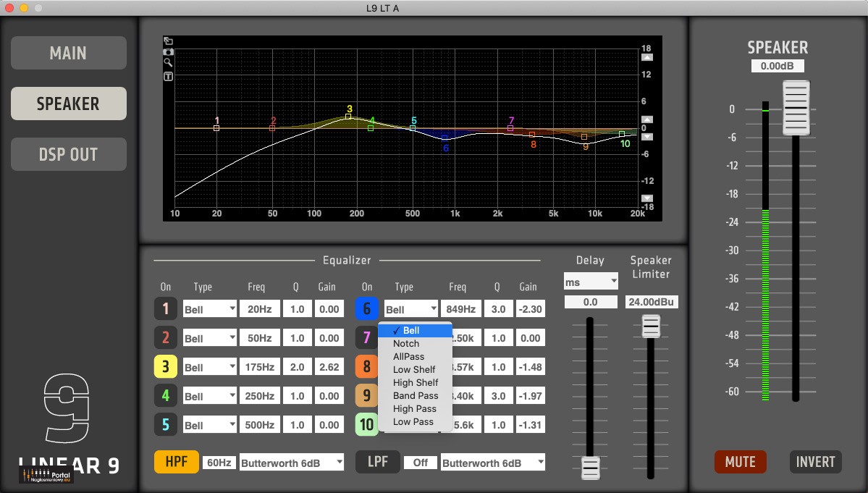Choose AllPass from the type menu
Viewport: 868px width, 493px height.
(416, 357)
